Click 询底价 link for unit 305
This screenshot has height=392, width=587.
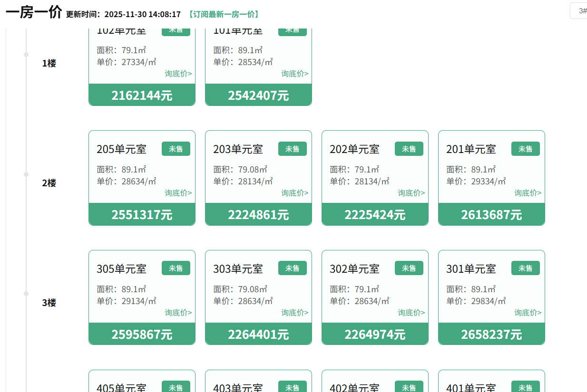tap(178, 313)
